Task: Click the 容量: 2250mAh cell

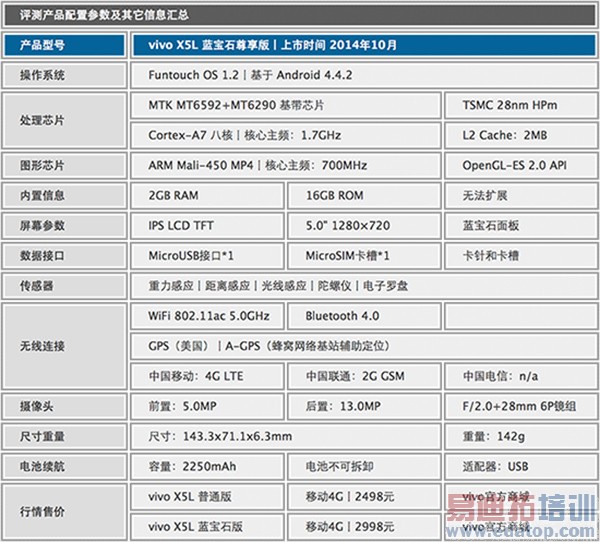Action: click(x=207, y=467)
